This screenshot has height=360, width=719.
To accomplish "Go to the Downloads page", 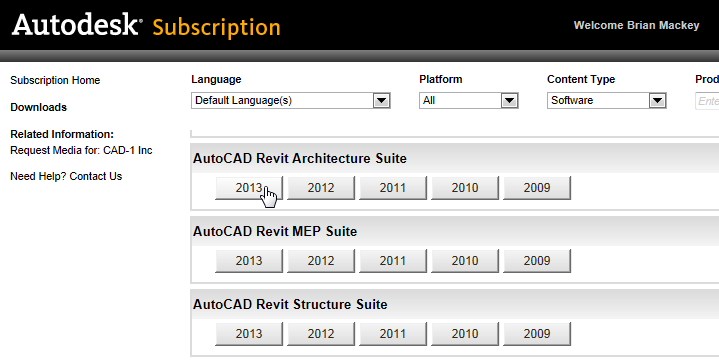I will [39, 107].
